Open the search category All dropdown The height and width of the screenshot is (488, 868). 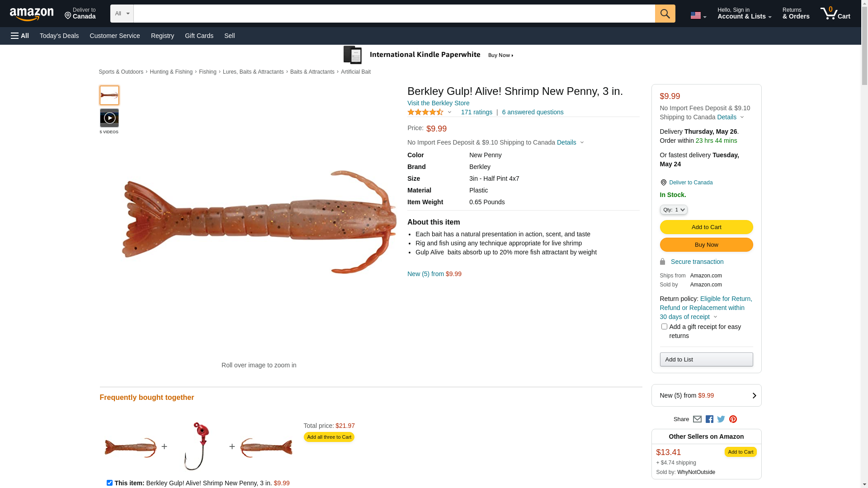(x=122, y=14)
